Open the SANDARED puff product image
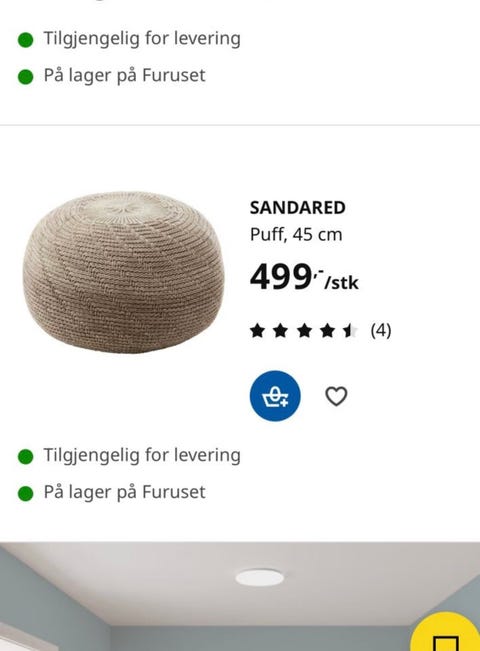This screenshot has height=651, width=480. coord(124,272)
